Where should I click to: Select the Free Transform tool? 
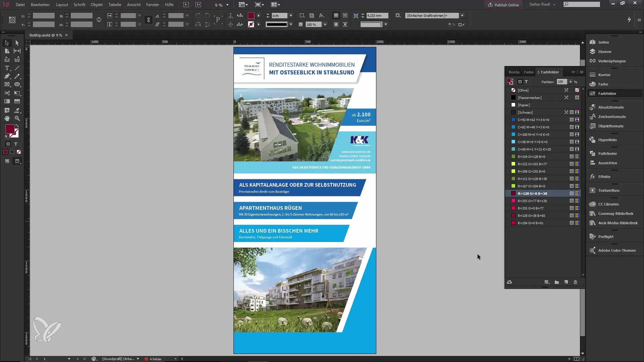tap(17, 93)
